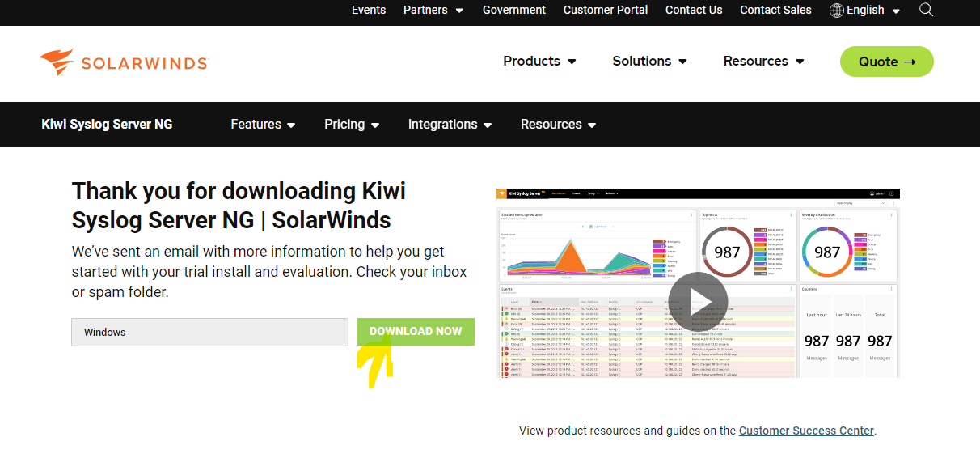Expand the main Resources menu
Viewport: 980px width, 454px height.
(x=763, y=62)
